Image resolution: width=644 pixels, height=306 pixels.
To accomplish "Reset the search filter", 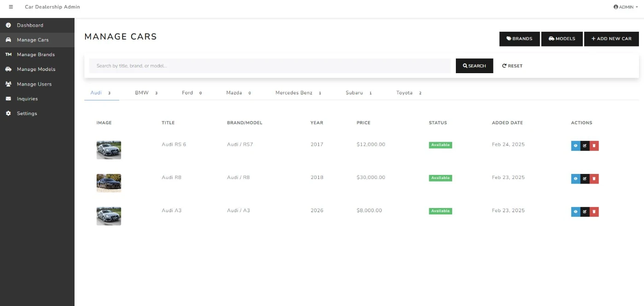I will click(x=512, y=66).
